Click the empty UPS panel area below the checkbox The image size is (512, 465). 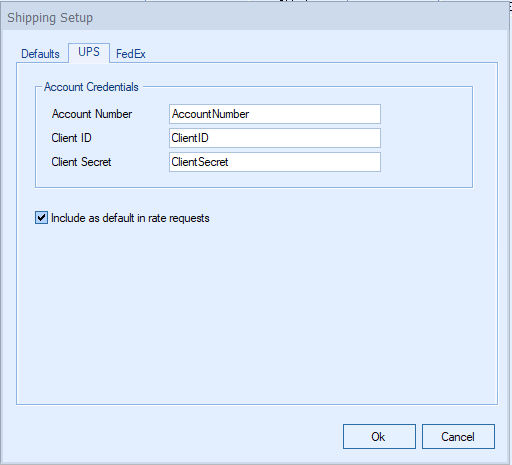257,313
